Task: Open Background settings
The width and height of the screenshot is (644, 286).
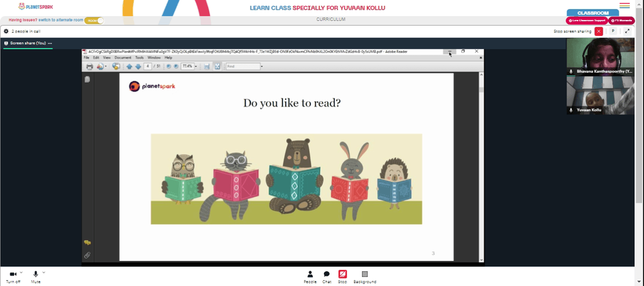Action: [x=365, y=277]
